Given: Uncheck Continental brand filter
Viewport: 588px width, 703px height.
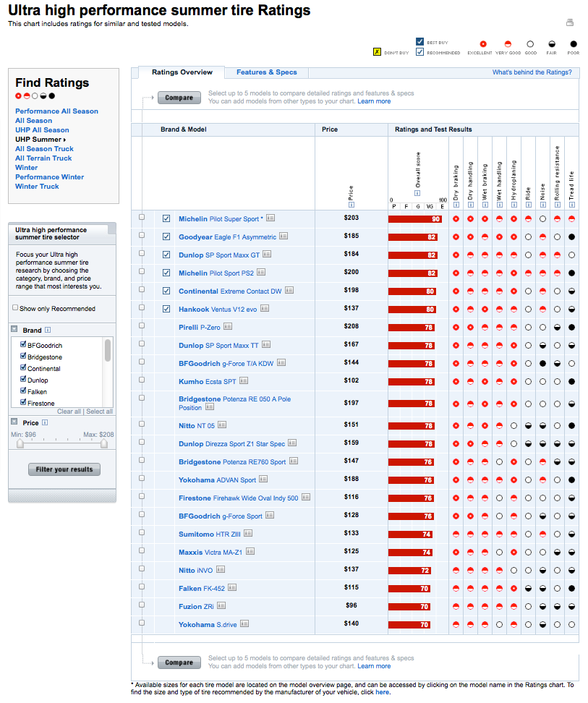Looking at the screenshot, I should 23,367.
